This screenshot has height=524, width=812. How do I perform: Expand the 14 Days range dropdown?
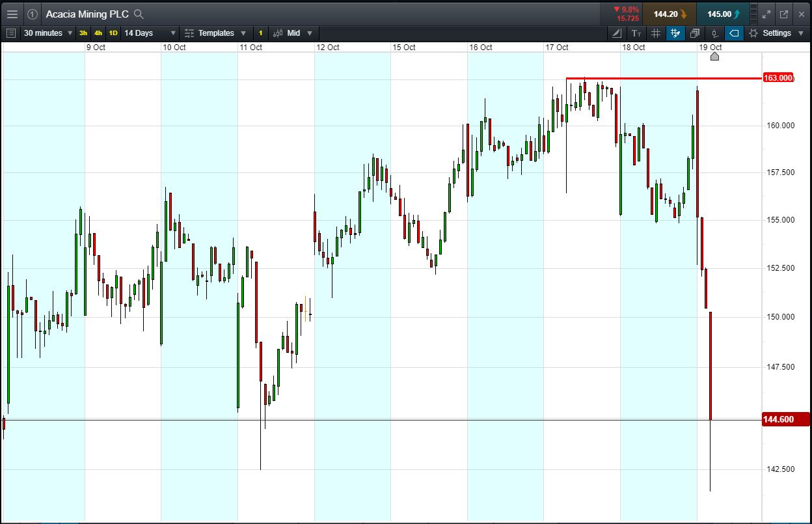point(150,33)
